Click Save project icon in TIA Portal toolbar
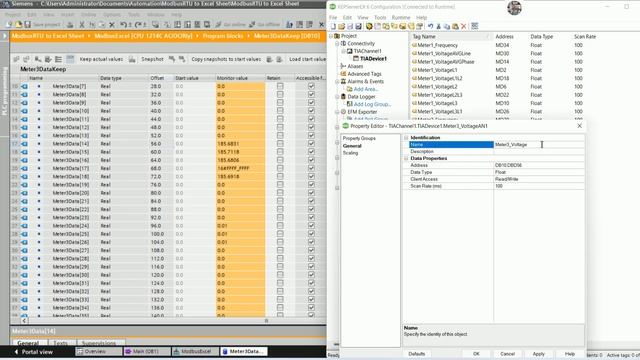The height and width of the screenshot is (360, 640). pyautogui.click(x=28, y=25)
